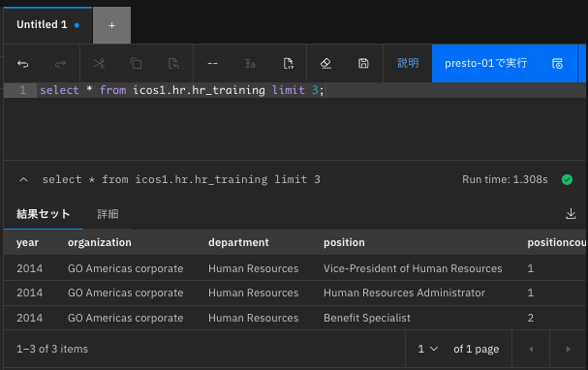Toggle comment with the double-dash icon
Screen dimensions: 588x370
tap(212, 64)
